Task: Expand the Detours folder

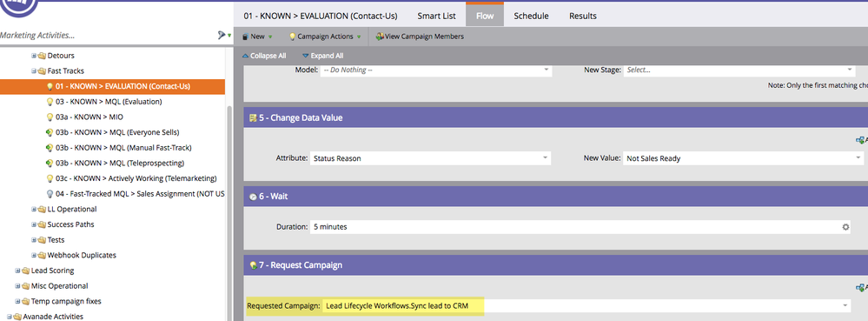Action: [34, 56]
